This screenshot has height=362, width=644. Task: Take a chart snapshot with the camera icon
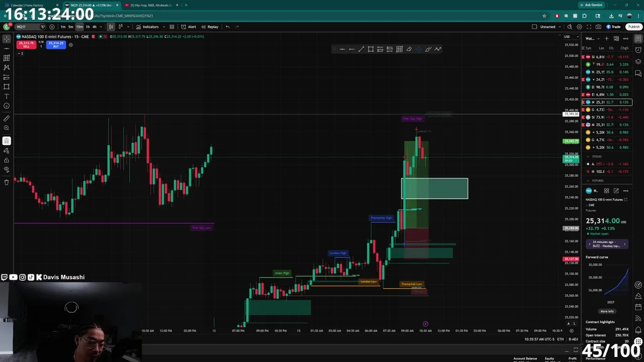pyautogui.click(x=598, y=27)
